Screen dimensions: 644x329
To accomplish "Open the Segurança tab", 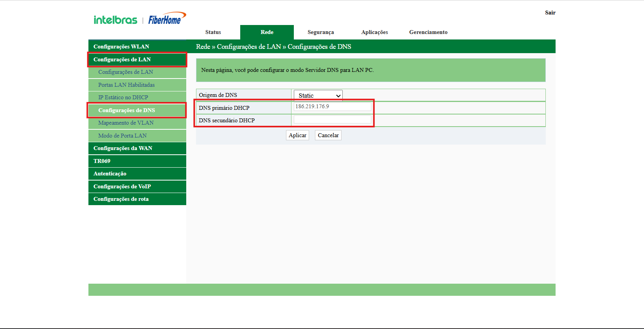I will click(320, 32).
